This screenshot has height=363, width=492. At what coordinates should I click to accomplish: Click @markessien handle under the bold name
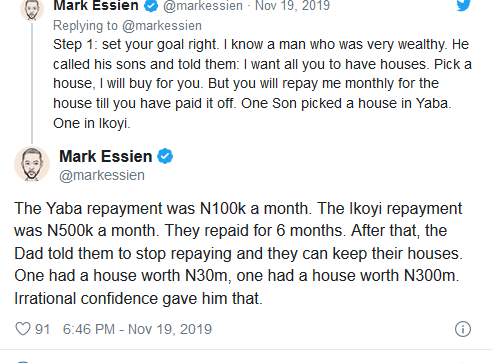tap(102, 175)
